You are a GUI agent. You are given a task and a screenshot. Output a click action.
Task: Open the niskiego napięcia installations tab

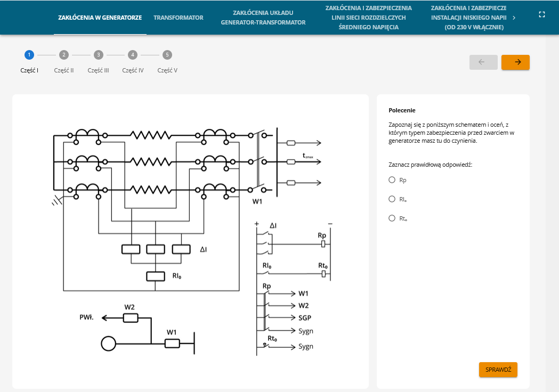pos(468,18)
